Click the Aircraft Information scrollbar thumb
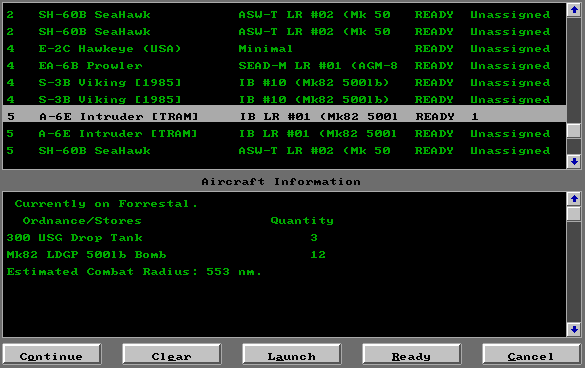Viewport: 585px width, 368px height. 574,213
